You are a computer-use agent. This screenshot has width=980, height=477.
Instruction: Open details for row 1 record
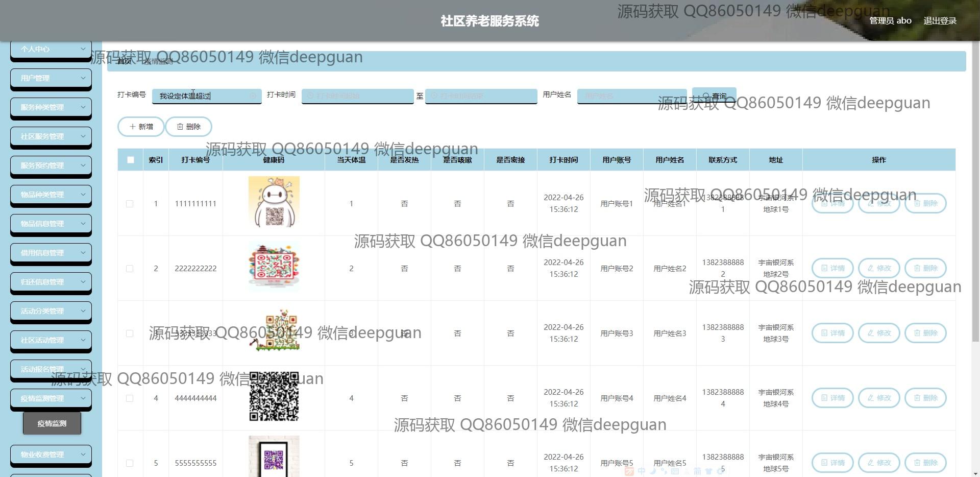pyautogui.click(x=832, y=203)
